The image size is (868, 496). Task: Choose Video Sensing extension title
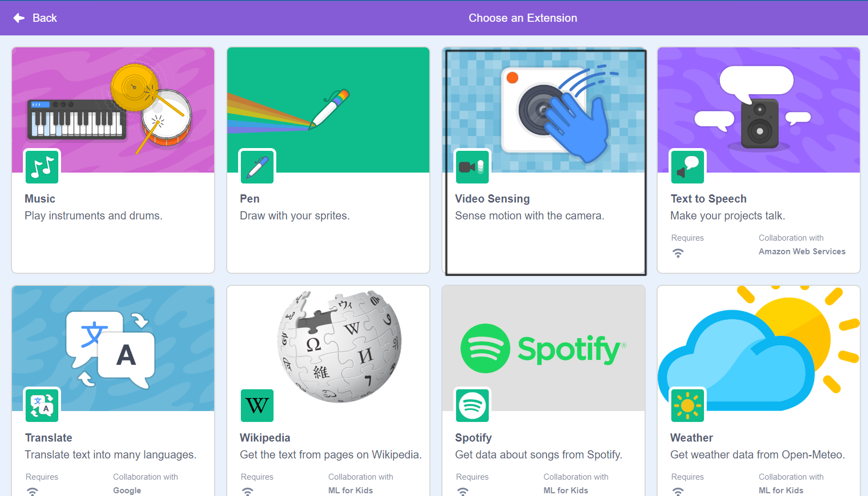[x=492, y=199]
